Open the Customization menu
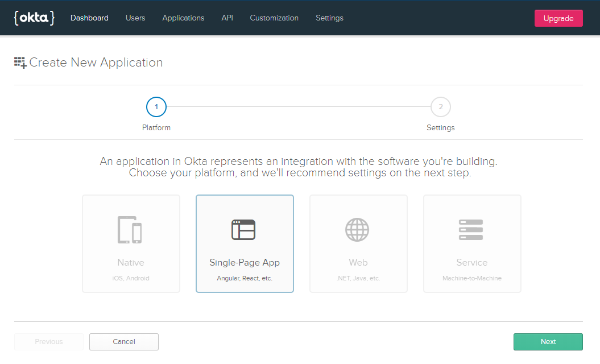 [x=274, y=18]
